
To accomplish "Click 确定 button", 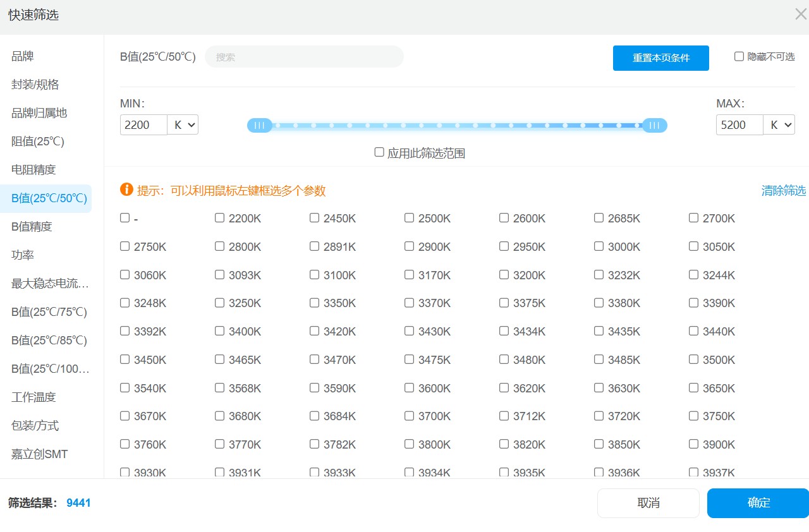I will pyautogui.click(x=758, y=503).
